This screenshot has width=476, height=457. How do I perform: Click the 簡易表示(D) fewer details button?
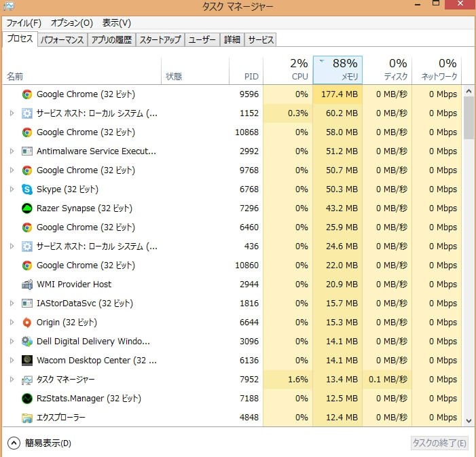[x=39, y=443]
